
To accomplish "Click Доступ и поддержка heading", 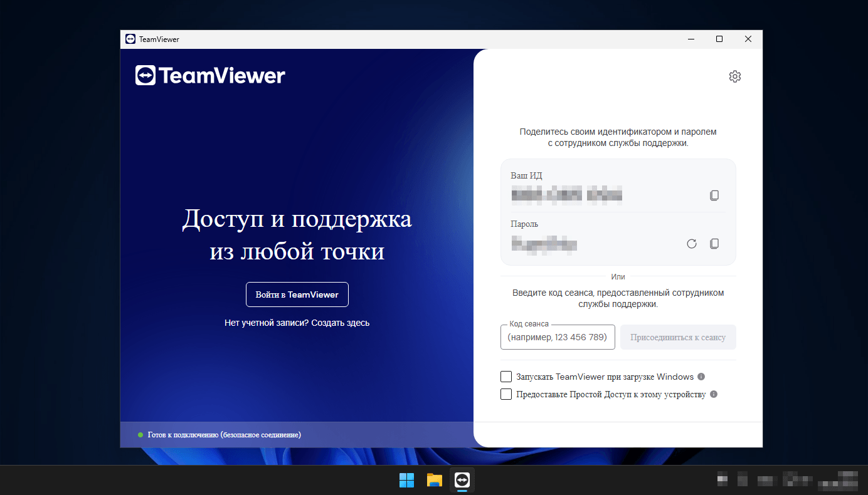I will tap(297, 236).
